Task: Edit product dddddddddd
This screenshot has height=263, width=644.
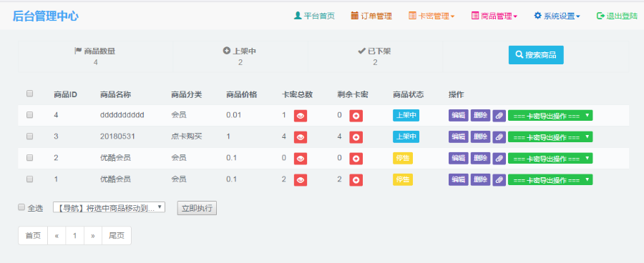Action: point(459,116)
